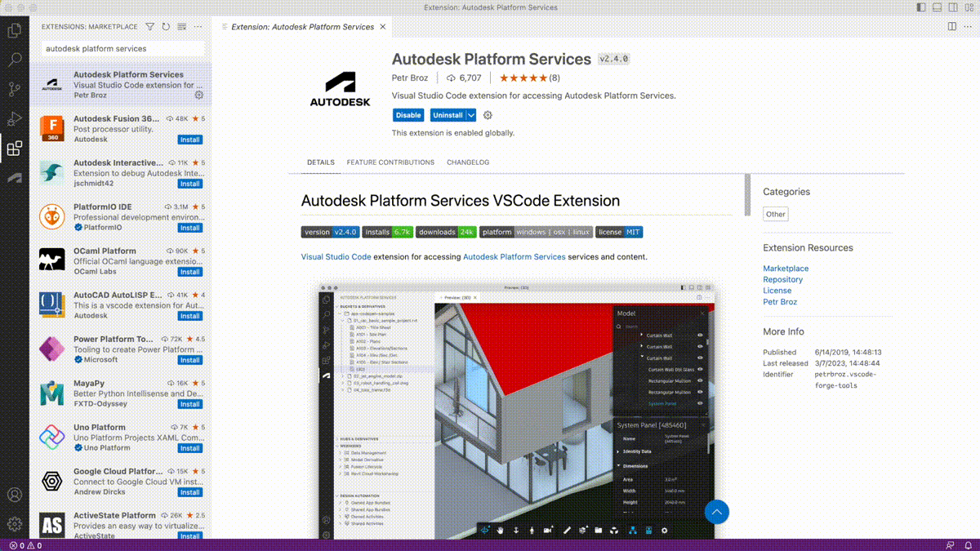
Task: Open the manage gear next to Uninstall
Action: pos(488,115)
